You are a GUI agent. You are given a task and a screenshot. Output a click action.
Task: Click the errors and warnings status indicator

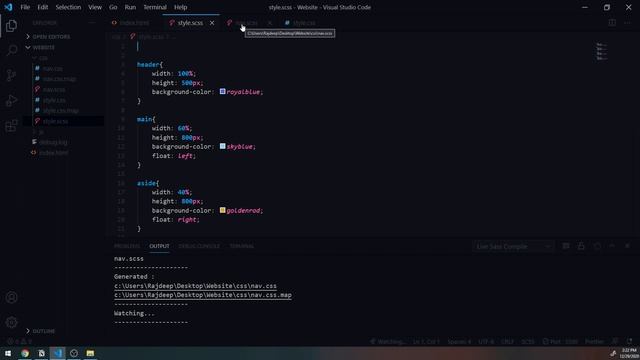coord(19,342)
